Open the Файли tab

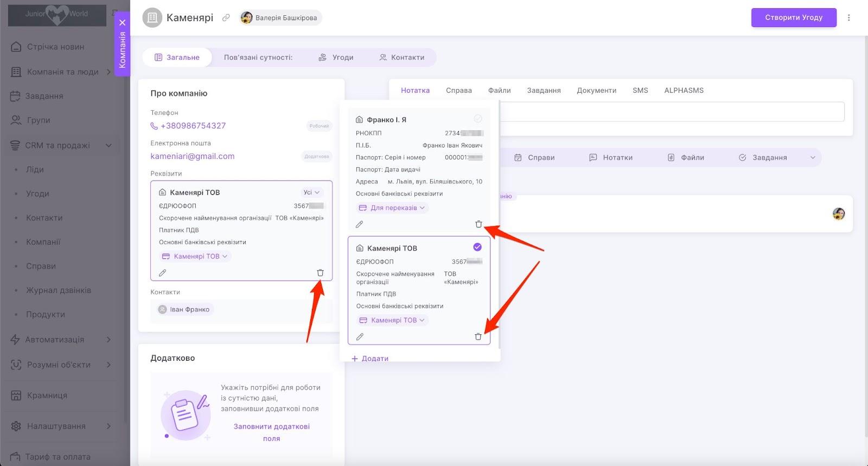click(x=499, y=91)
